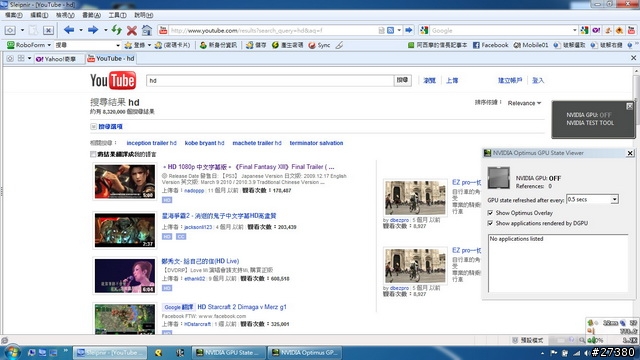Click Google engine icon left of search box
Viewport: 640px width, 360px height.
click(x=424, y=30)
